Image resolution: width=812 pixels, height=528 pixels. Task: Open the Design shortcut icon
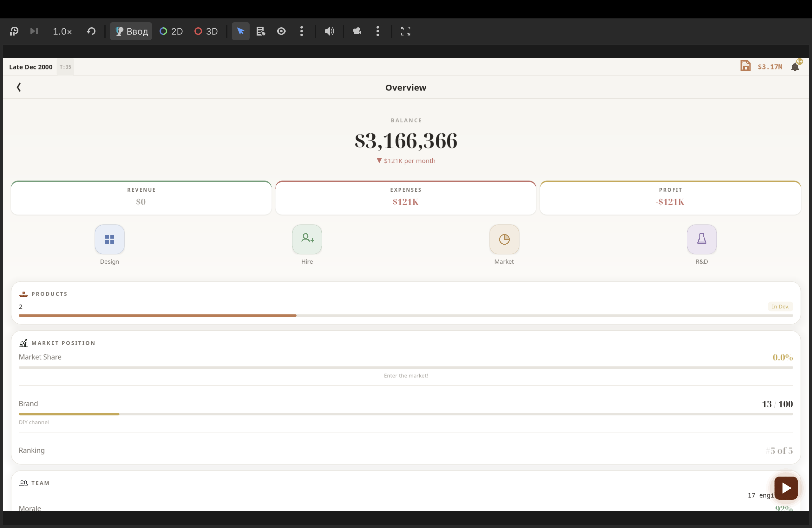tap(109, 239)
